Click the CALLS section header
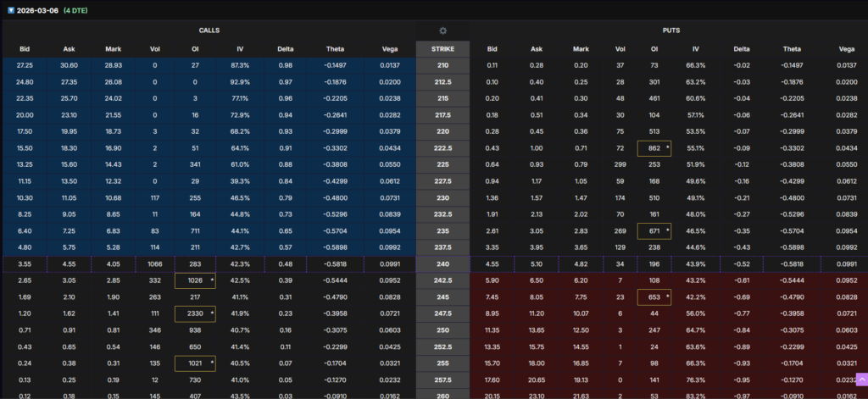This screenshot has height=399, width=868. tap(208, 30)
